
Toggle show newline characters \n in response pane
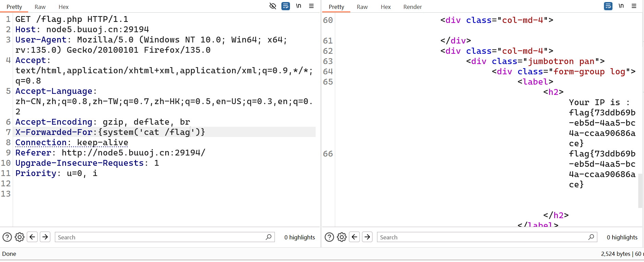[x=621, y=6]
